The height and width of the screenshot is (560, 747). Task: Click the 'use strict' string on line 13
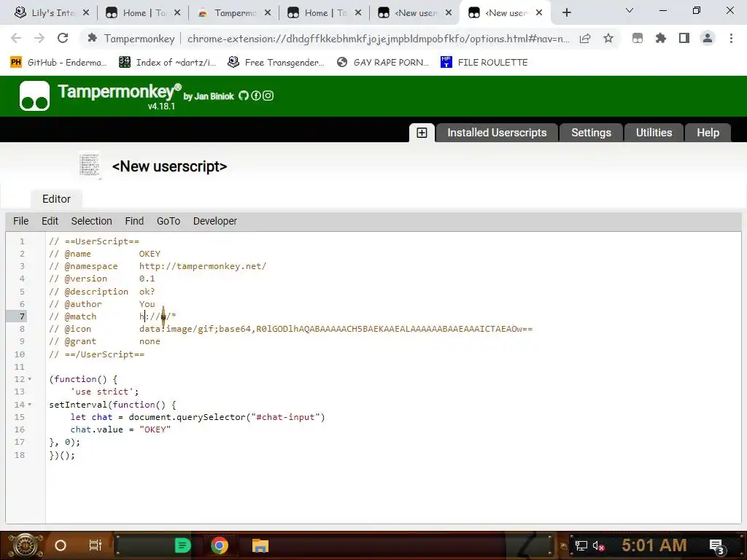click(102, 392)
